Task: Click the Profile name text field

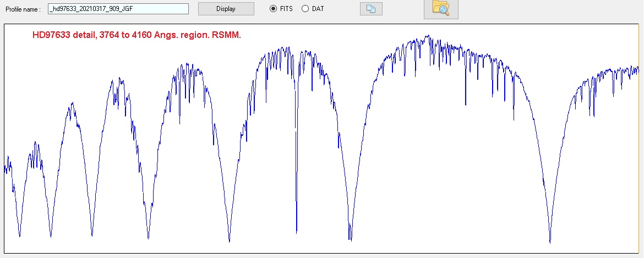Action: (118, 9)
